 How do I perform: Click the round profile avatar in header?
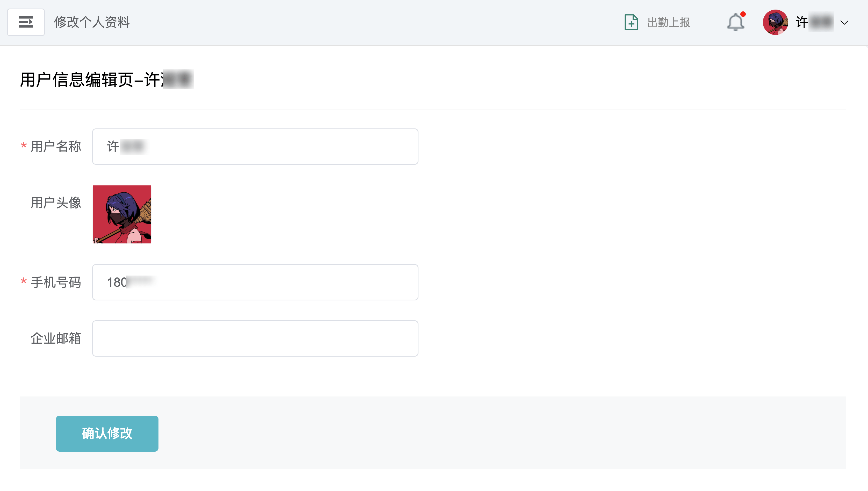(x=775, y=22)
